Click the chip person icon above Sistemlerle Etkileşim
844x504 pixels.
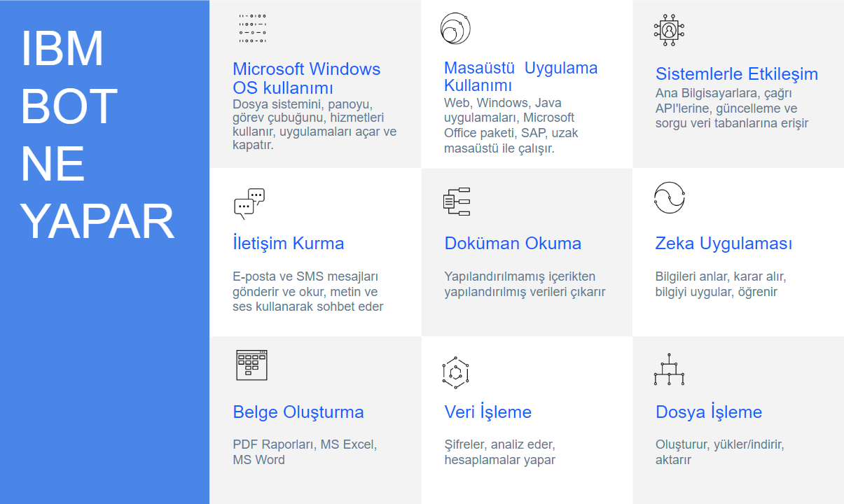[669, 30]
